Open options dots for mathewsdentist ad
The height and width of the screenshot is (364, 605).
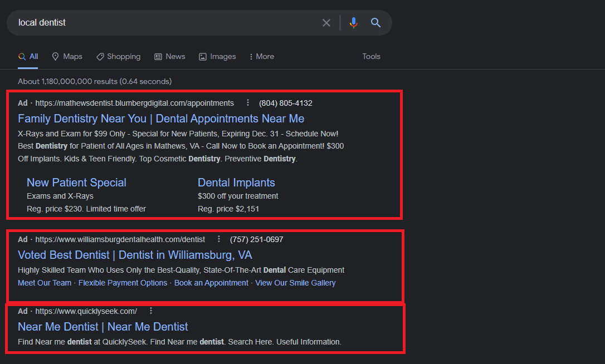tap(248, 102)
